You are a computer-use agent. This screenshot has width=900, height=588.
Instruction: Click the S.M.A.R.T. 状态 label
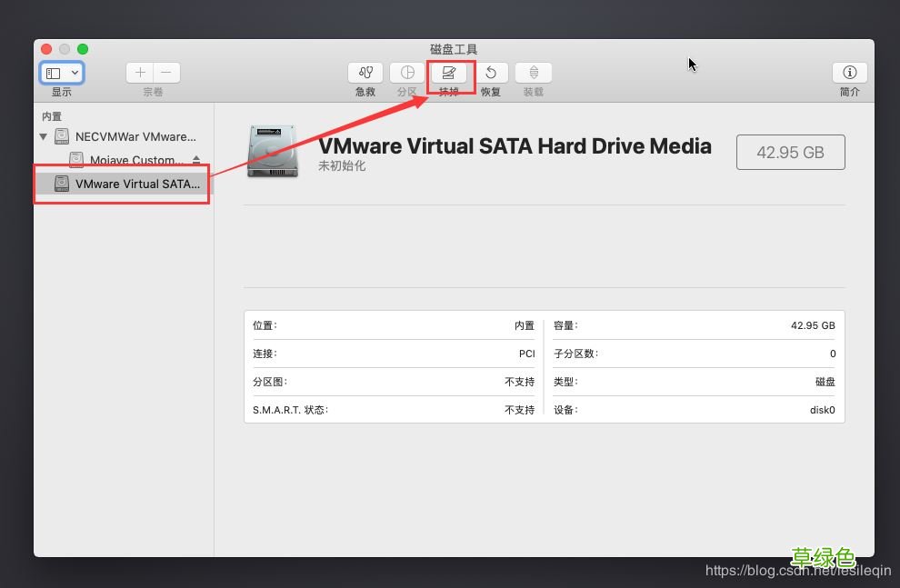290,410
